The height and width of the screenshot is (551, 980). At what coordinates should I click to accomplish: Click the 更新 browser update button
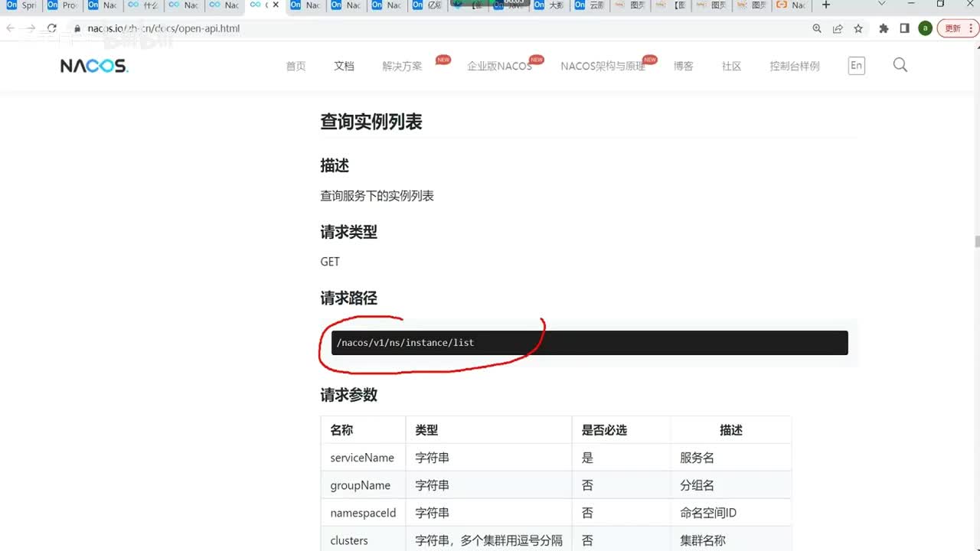tap(958, 28)
